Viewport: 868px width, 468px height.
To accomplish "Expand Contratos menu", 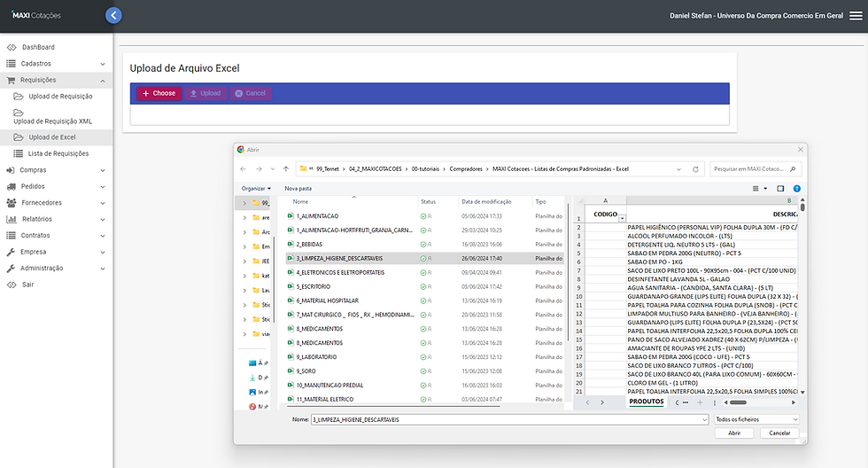I will point(57,236).
